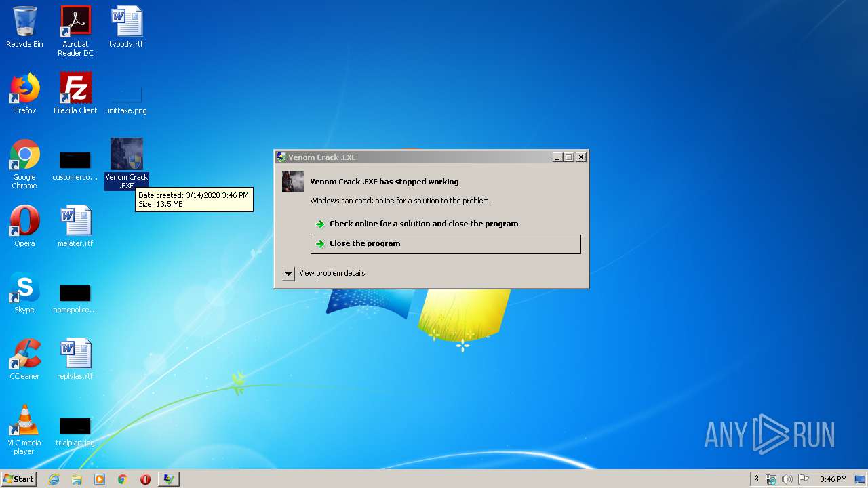Select the Venom Crack .EXE desktop icon
868x488 pixels.
tap(127, 164)
